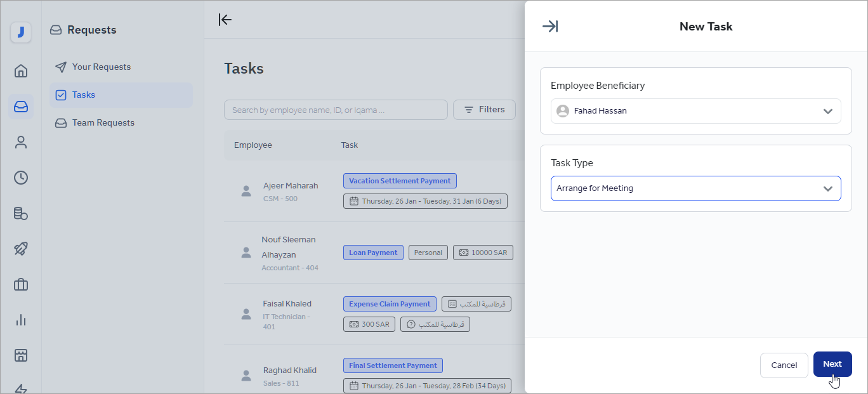
Task: Go to Team Requests
Action: tap(102, 122)
